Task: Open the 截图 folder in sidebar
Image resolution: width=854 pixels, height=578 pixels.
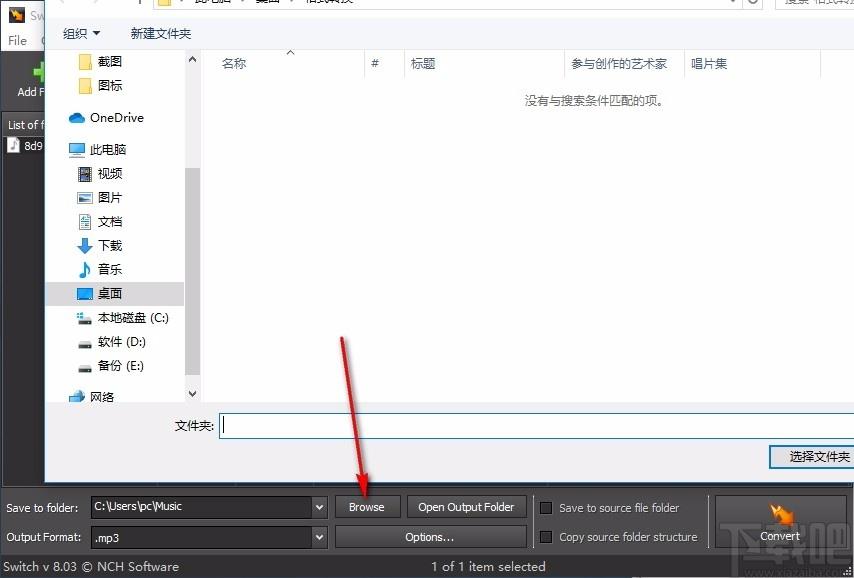Action: pyautogui.click(x=109, y=62)
